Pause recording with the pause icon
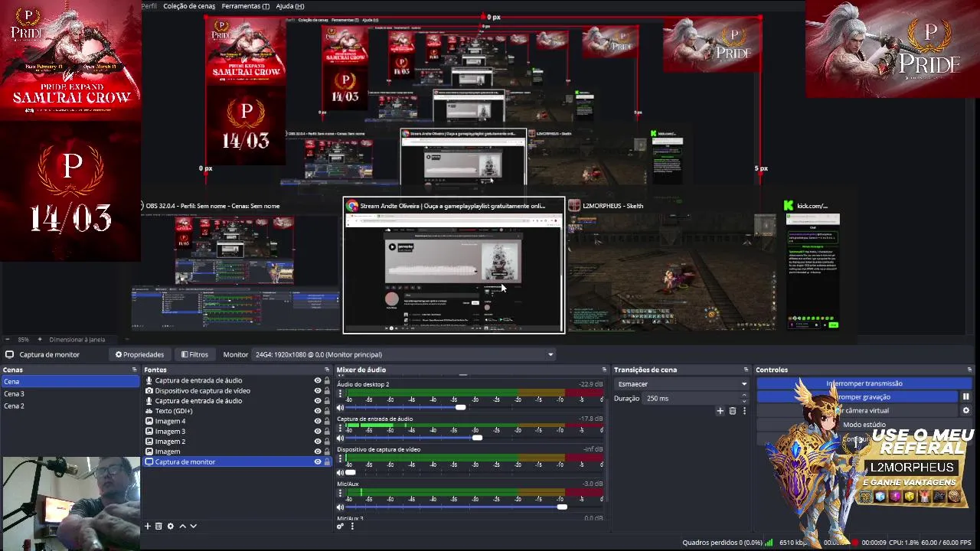The height and width of the screenshot is (551, 980). (966, 396)
